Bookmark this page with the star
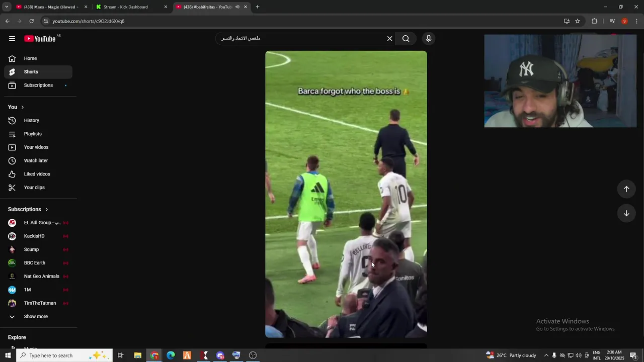The width and height of the screenshot is (644, 362). click(x=578, y=21)
